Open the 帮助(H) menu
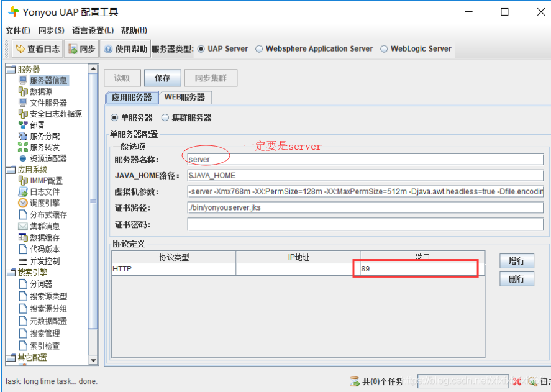Viewport: 551px width, 392px height. coord(134,30)
